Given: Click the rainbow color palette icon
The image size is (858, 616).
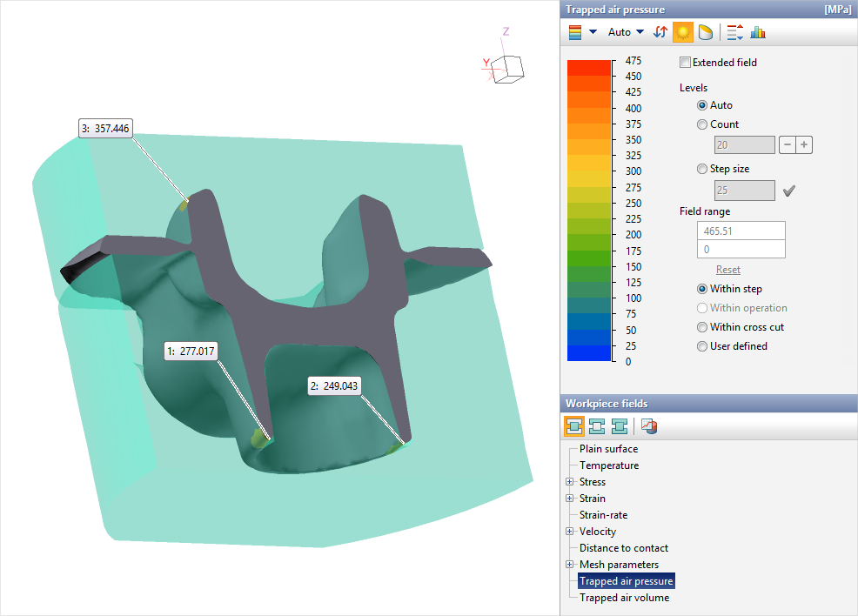Looking at the screenshot, I should point(575,32).
